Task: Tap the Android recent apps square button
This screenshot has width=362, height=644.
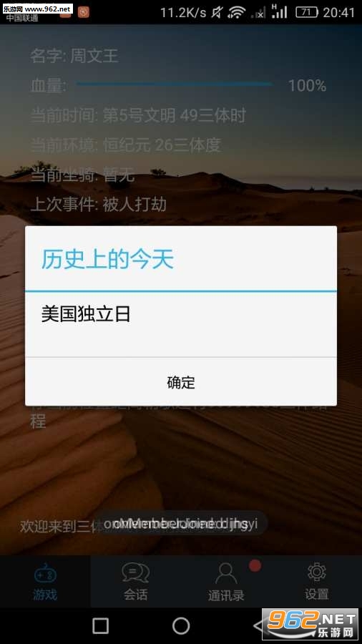Action: (101, 626)
